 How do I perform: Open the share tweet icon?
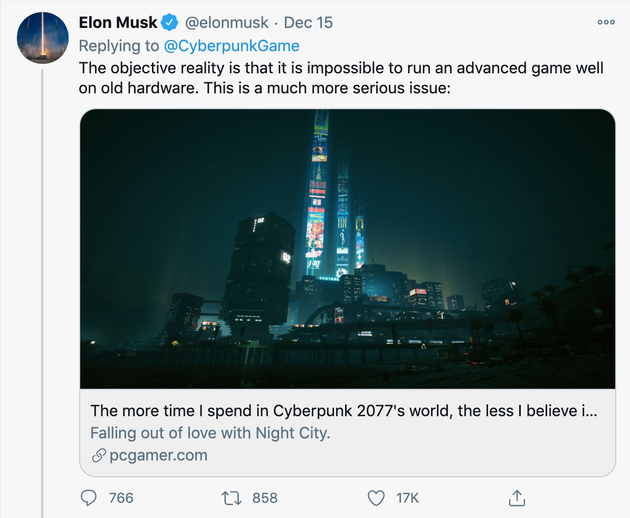pyautogui.click(x=517, y=497)
